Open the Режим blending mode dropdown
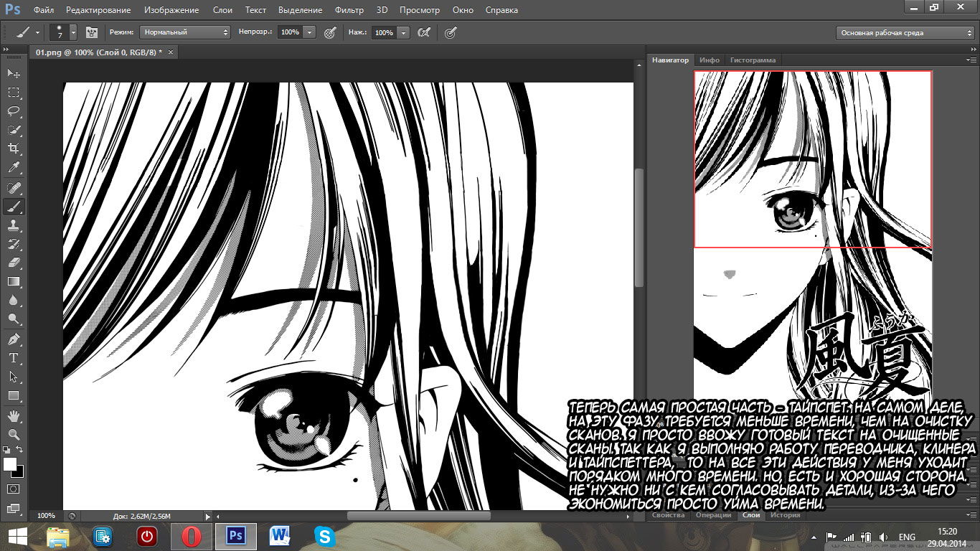This screenshot has width=980, height=551. (x=185, y=32)
